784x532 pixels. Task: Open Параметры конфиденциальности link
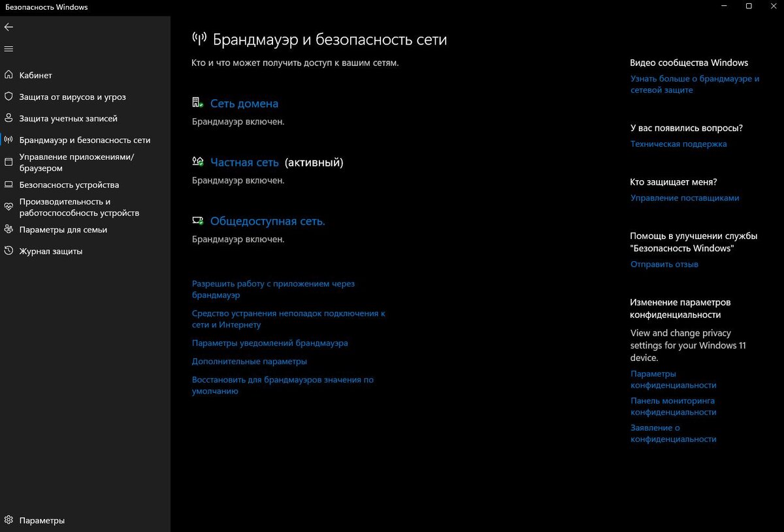673,379
